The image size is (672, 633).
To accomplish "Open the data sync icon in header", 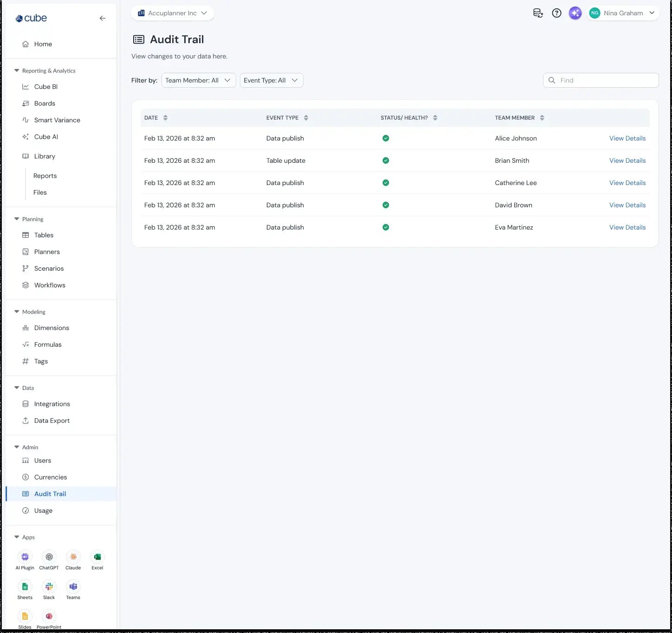I will 538,13.
